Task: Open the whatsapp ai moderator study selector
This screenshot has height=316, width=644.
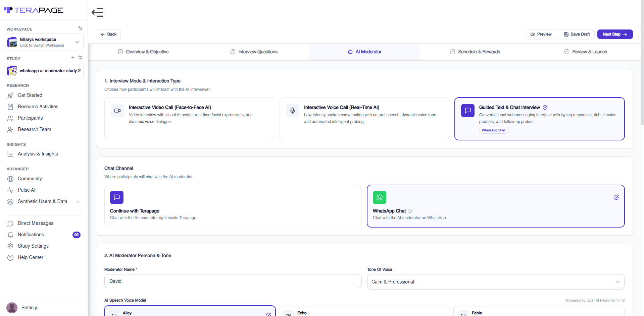Action: tap(44, 71)
